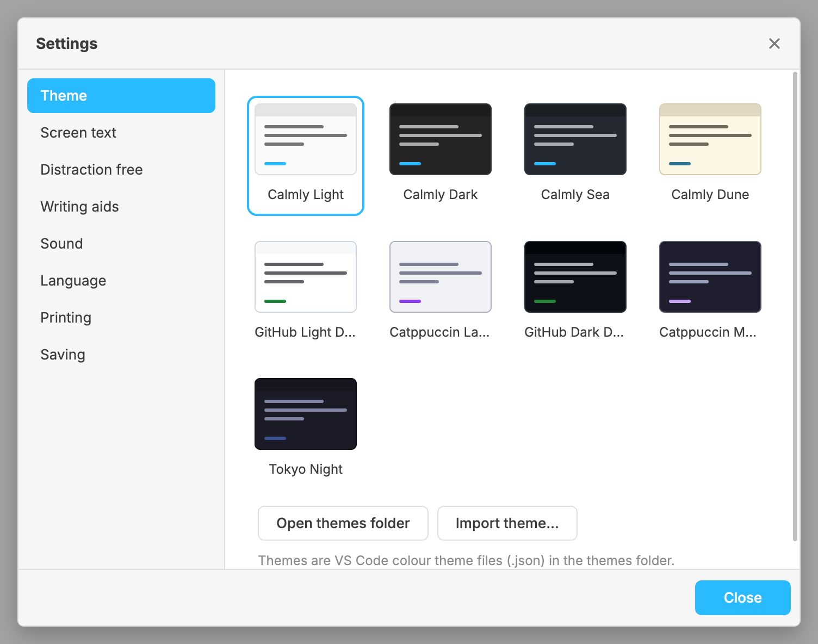
Task: Switch to Screen text settings
Action: tap(121, 133)
